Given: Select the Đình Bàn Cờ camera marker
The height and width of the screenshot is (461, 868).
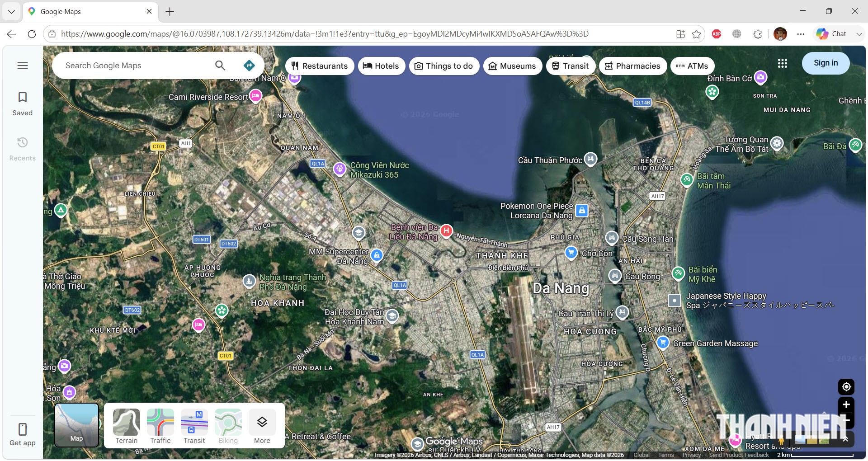Looking at the screenshot, I should pyautogui.click(x=761, y=77).
